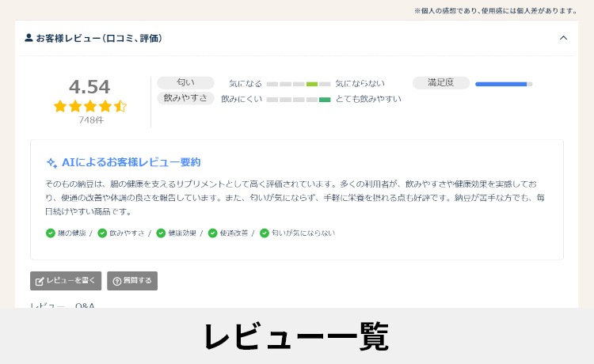Click the person icon beside お客様レビュー heading
The image size is (594, 364).
(x=29, y=38)
